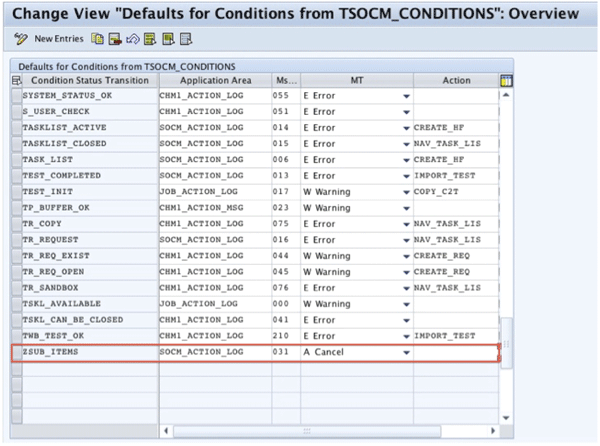Image resolution: width=600 pixels, height=446 pixels.
Task: Click the vertical scrollbar thumb
Action: pyautogui.click(x=506, y=343)
